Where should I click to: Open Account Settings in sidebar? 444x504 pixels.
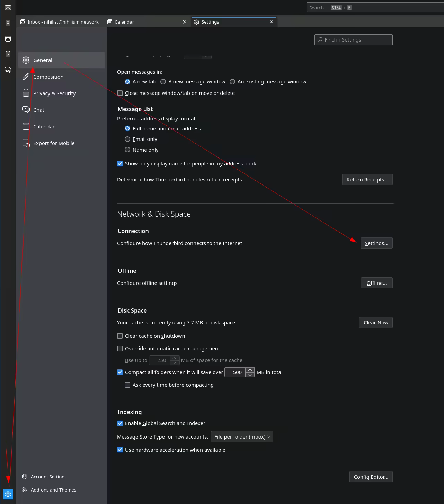pos(48,477)
